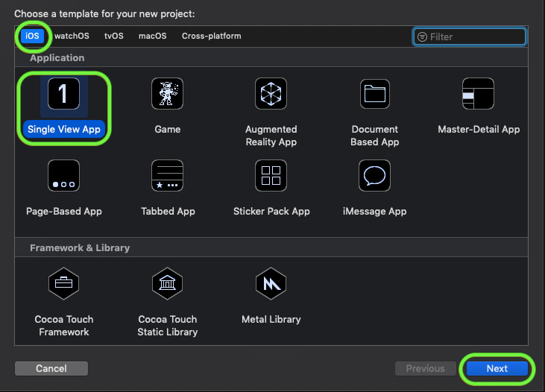
Task: Open the tvOS platform tab
Action: coord(114,36)
